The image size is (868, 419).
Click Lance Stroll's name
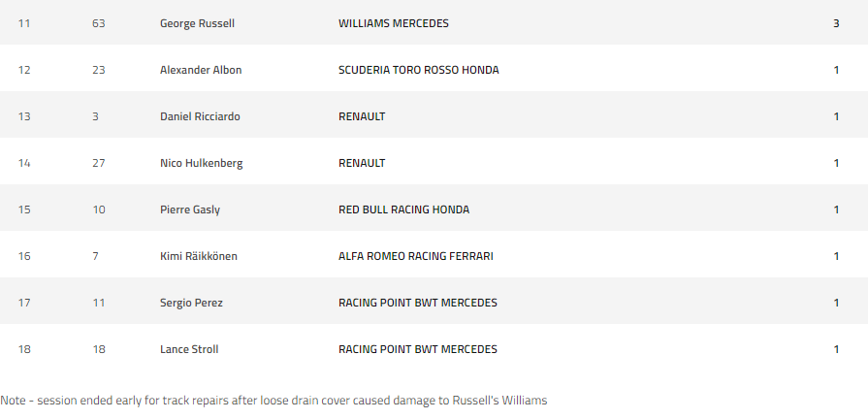tap(189, 349)
